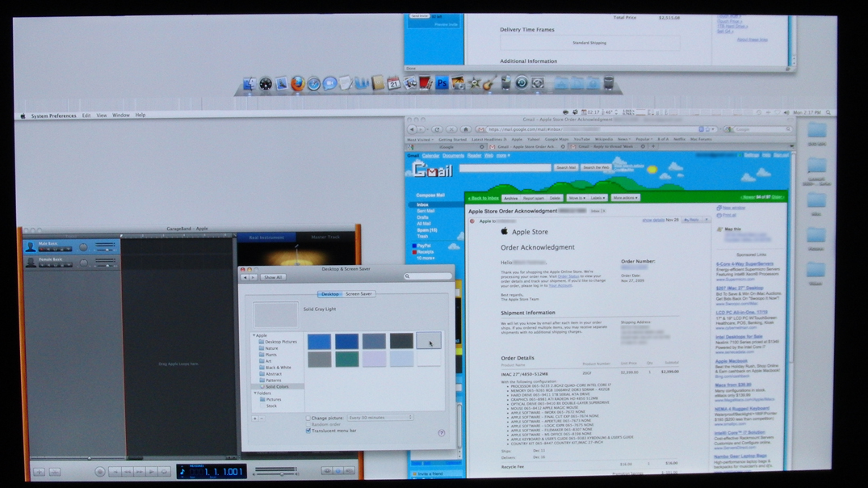Open iCal calendar icon in Dock

coord(393,84)
